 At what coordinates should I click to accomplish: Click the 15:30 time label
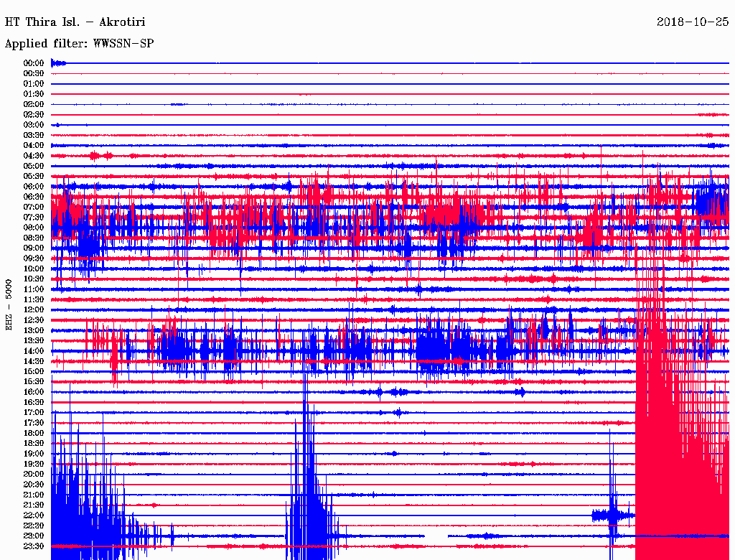point(34,382)
